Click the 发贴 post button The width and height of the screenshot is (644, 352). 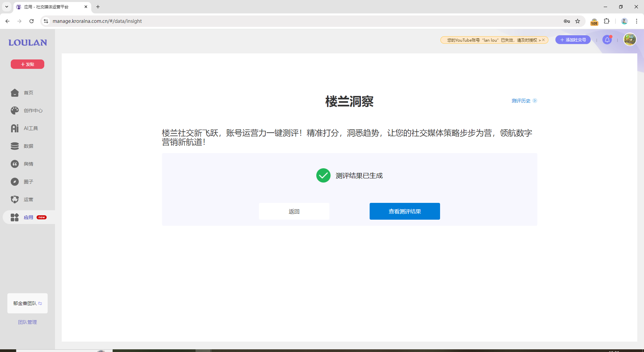tap(28, 64)
